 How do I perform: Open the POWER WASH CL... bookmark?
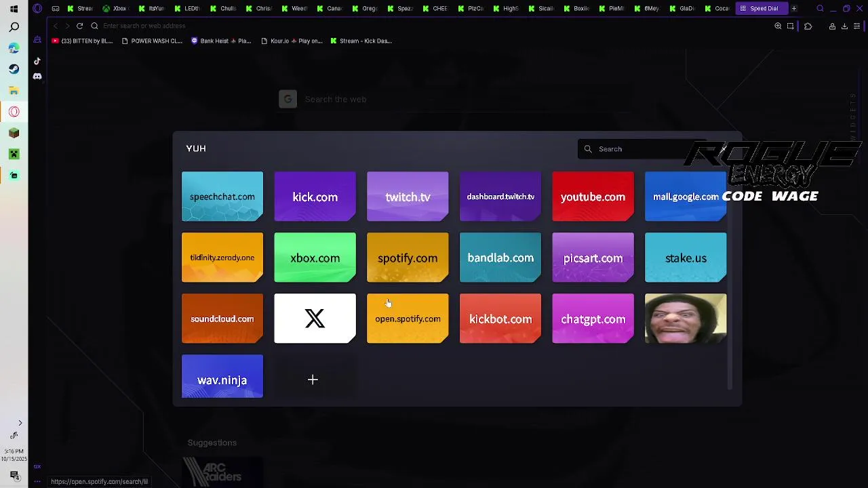click(152, 41)
